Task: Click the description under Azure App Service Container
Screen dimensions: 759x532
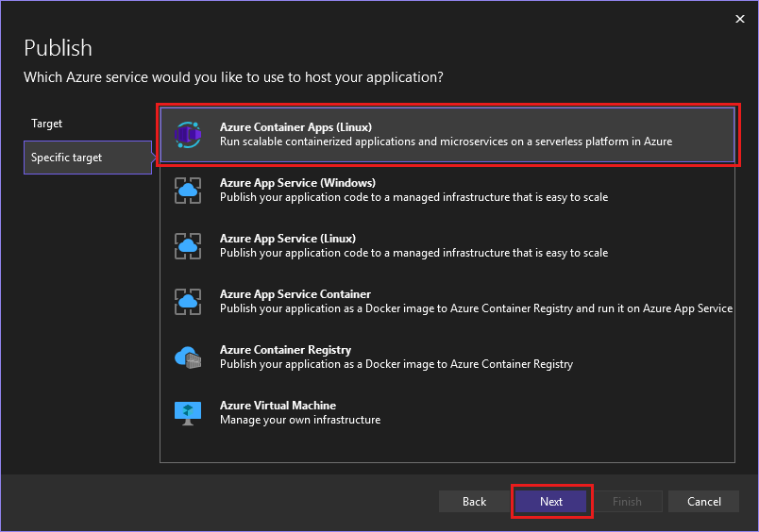Action: (x=477, y=308)
